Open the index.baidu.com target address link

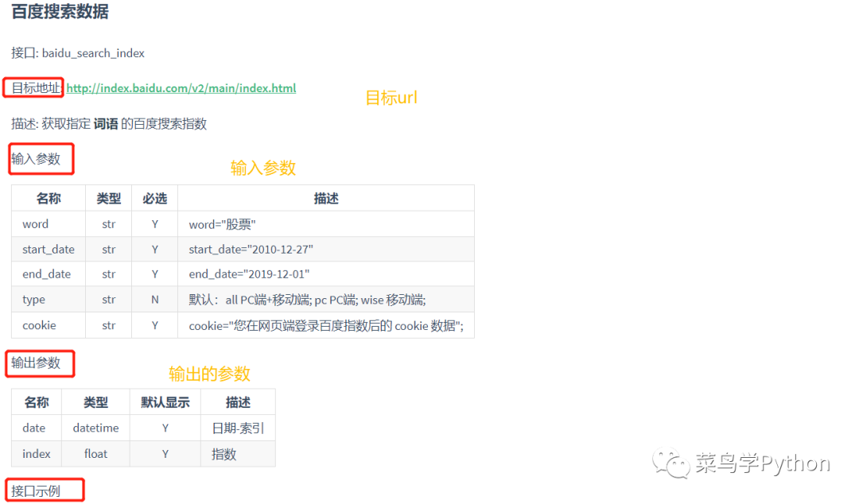point(181,88)
